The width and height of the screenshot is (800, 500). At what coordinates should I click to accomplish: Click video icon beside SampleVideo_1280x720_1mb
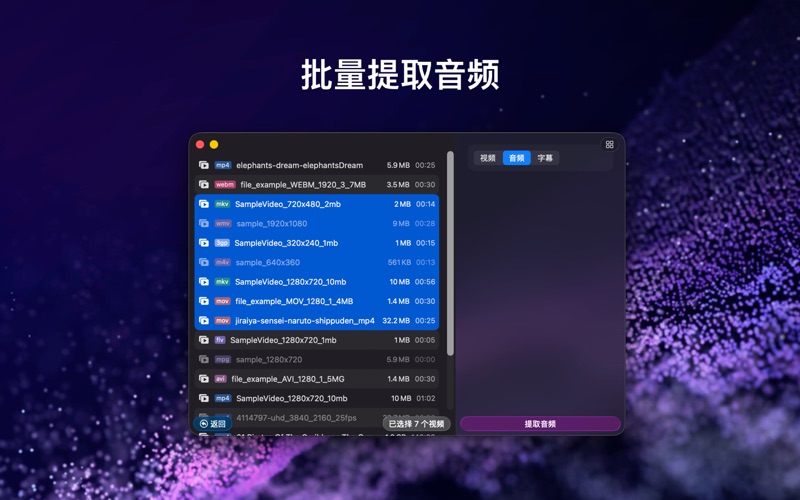[204, 340]
